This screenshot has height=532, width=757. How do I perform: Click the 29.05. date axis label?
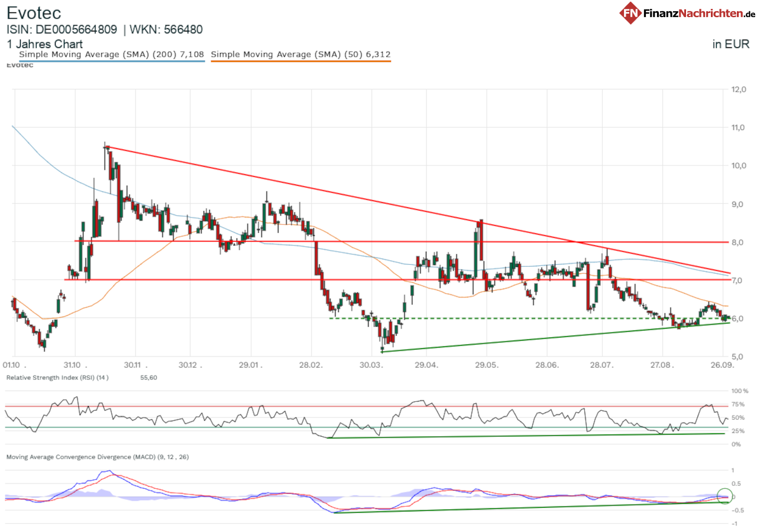tap(487, 365)
